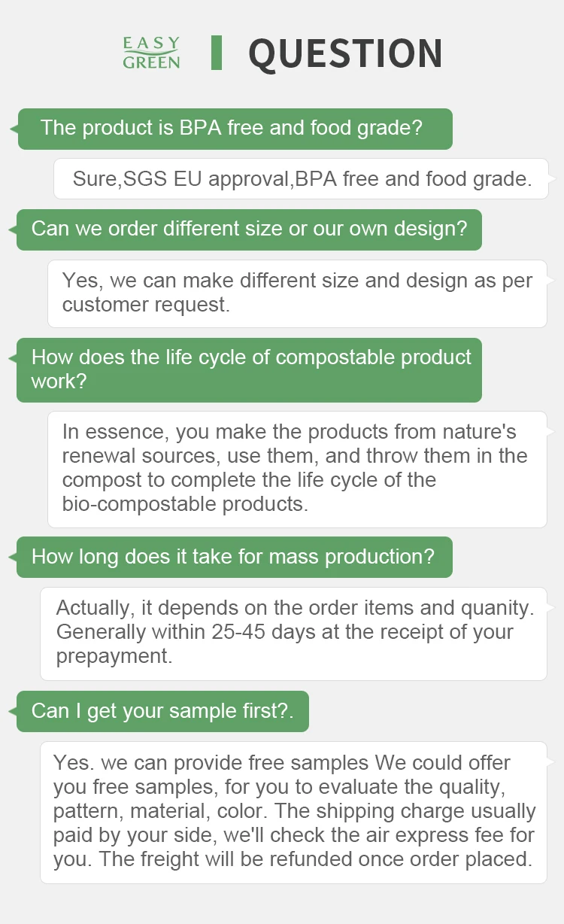Click the answer mentioning 25-45 days
The width and height of the screenshot is (564, 924).
(293, 634)
